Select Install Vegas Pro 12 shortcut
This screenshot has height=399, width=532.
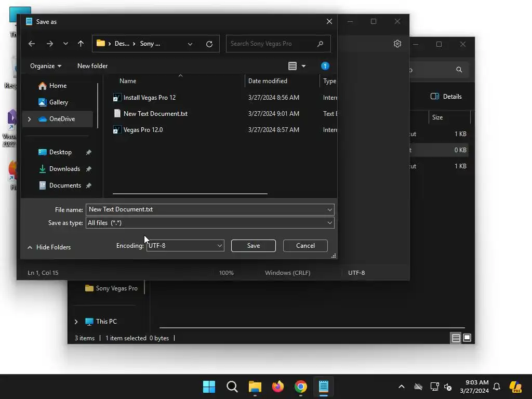tap(150, 98)
